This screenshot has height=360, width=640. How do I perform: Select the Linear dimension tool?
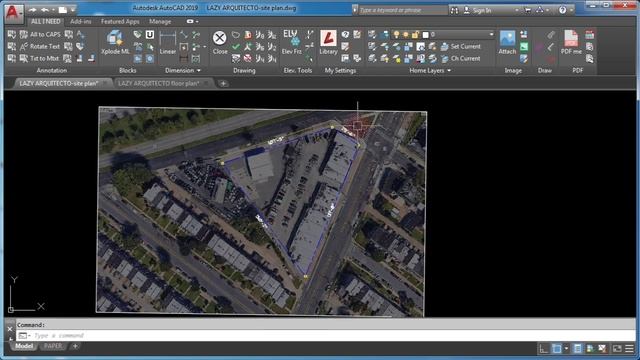(x=168, y=42)
